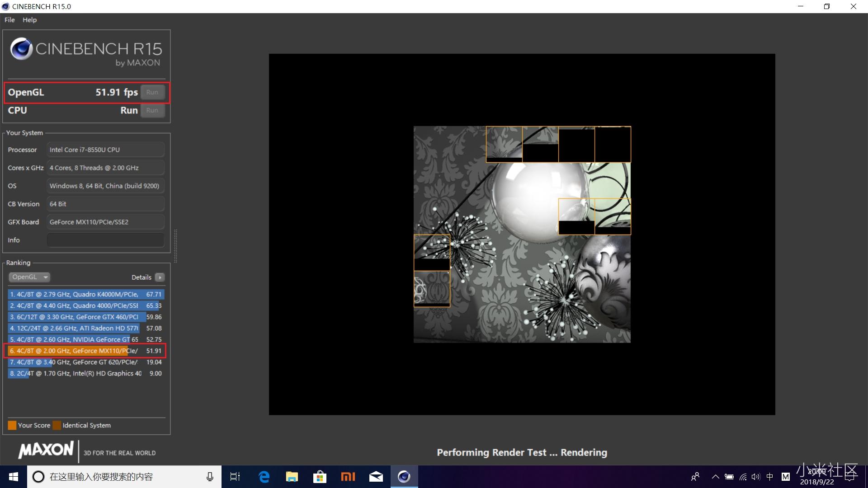Select the Processor field Intel Core i7-8550U
The height and width of the screenshot is (488, 868).
coord(105,150)
